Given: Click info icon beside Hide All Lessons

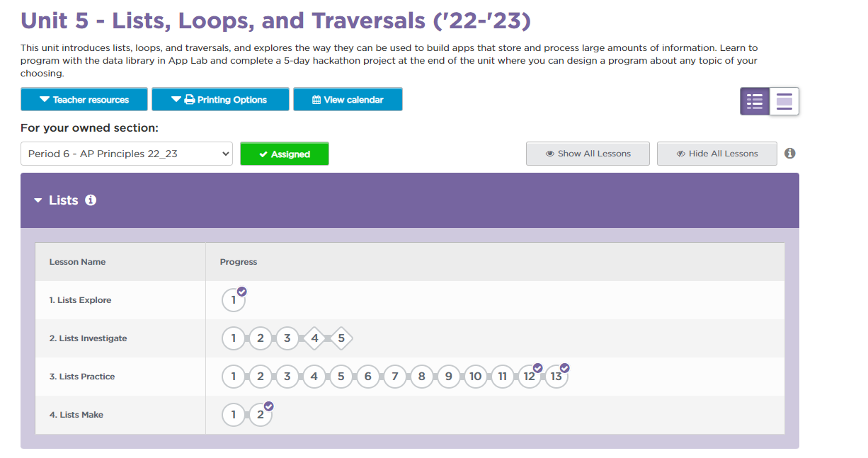Looking at the screenshot, I should pyautogui.click(x=790, y=154).
